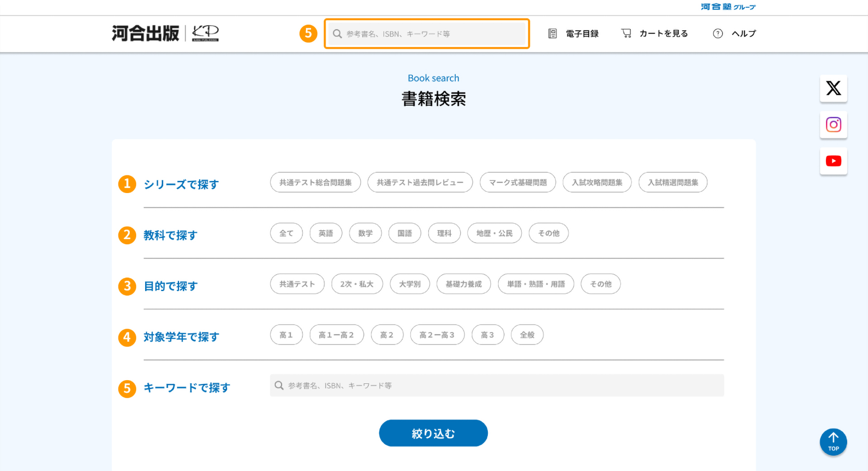The image size is (868, 471).
Task: Toggle the 英語 subject filter
Action: pos(325,233)
